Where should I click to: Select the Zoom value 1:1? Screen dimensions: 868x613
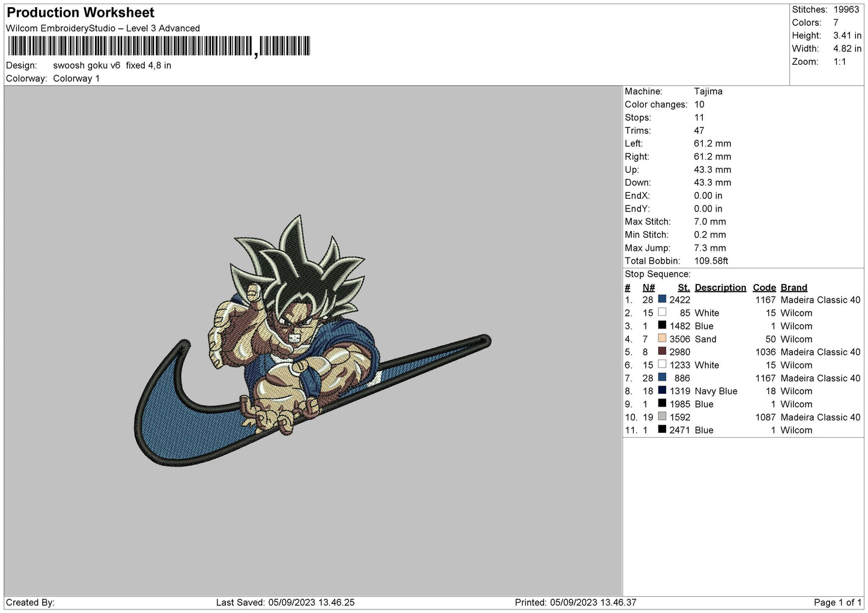[x=839, y=62]
